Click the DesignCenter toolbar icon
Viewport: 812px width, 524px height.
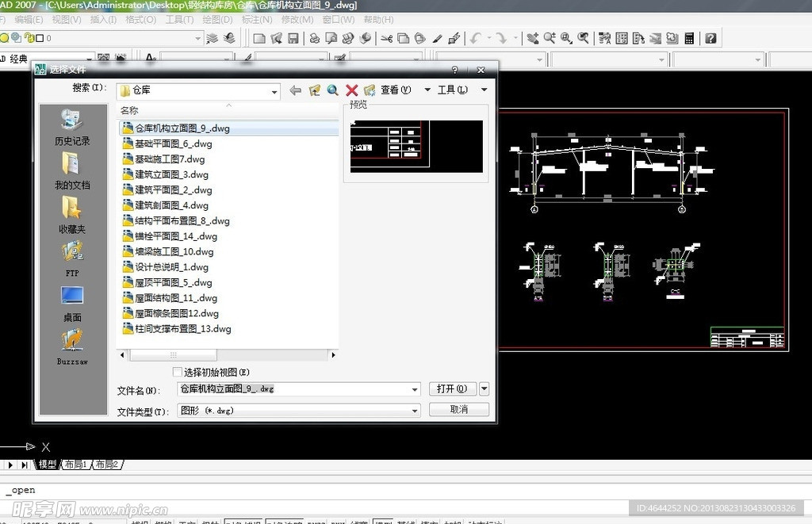point(622,38)
